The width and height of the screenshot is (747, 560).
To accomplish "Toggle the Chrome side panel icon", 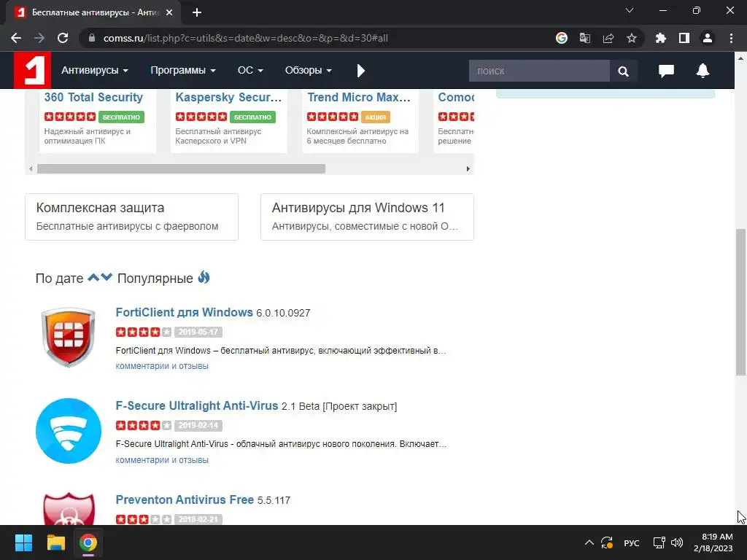I will click(x=684, y=38).
